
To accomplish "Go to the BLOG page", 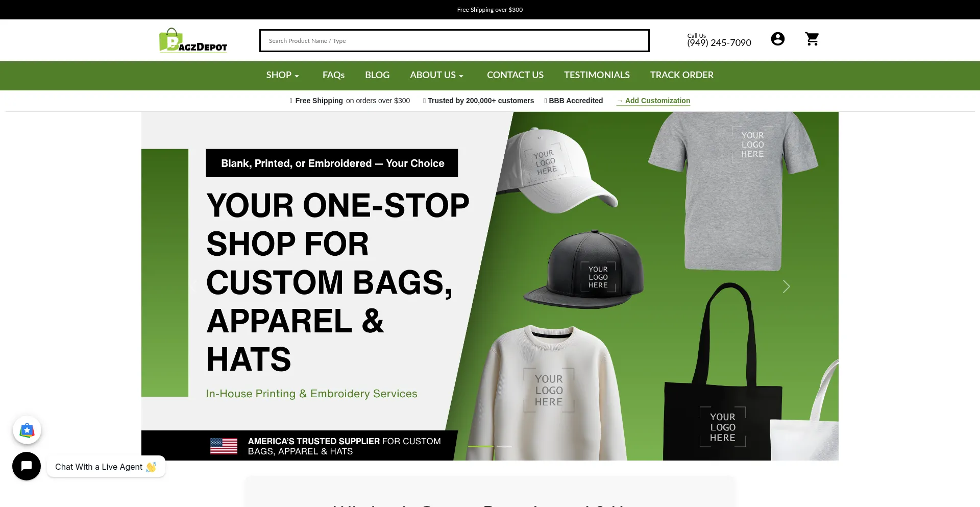I will [x=377, y=75].
